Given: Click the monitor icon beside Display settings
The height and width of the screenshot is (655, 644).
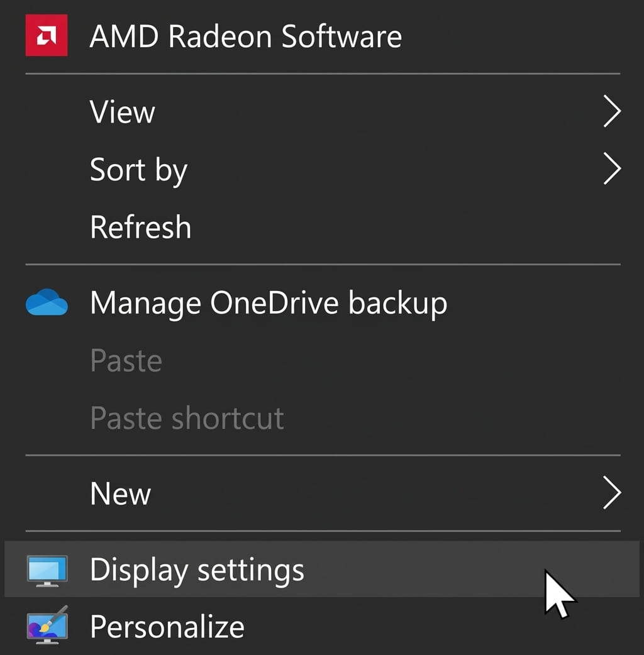Looking at the screenshot, I should tap(47, 571).
